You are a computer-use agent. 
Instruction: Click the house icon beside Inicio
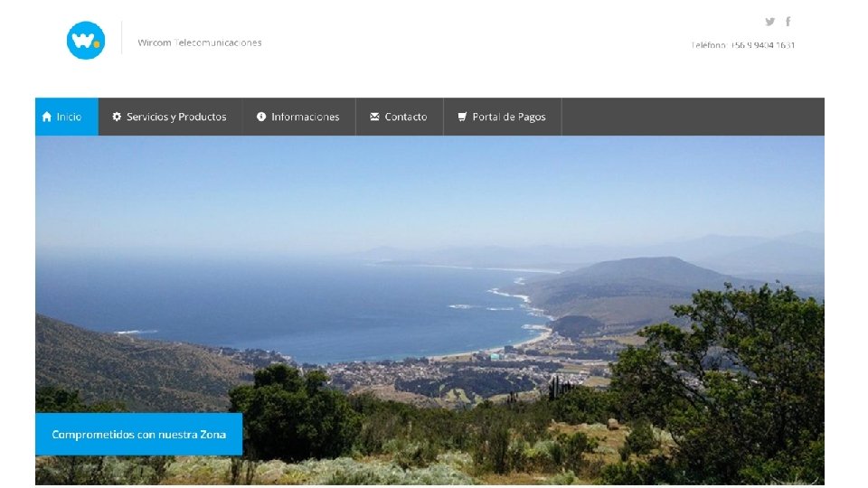[x=46, y=117]
